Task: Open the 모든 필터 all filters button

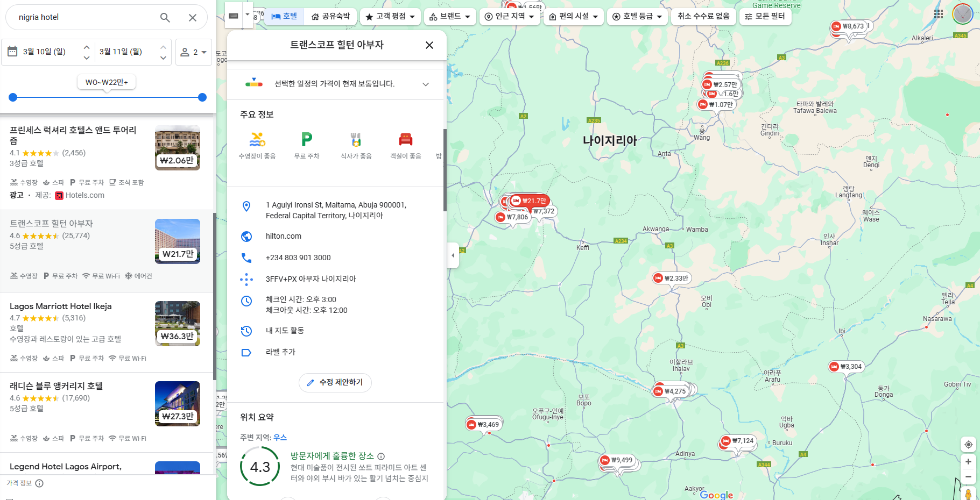Action: pos(765,17)
